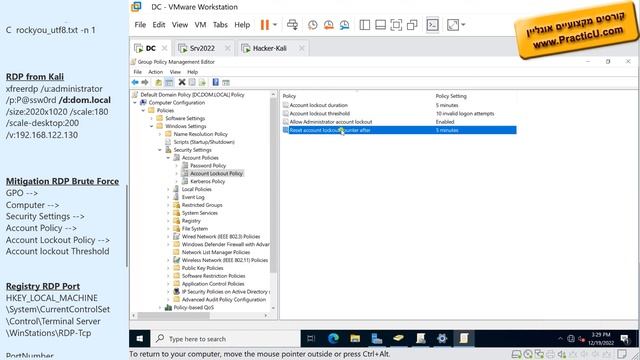
Task: Open the stretch guest dropdown arrow
Action: click(x=463, y=25)
